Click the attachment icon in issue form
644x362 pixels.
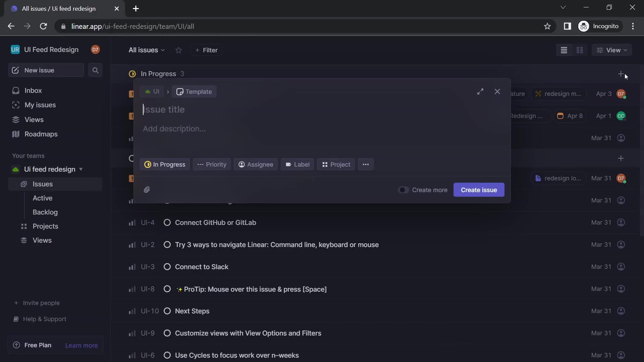147,189
